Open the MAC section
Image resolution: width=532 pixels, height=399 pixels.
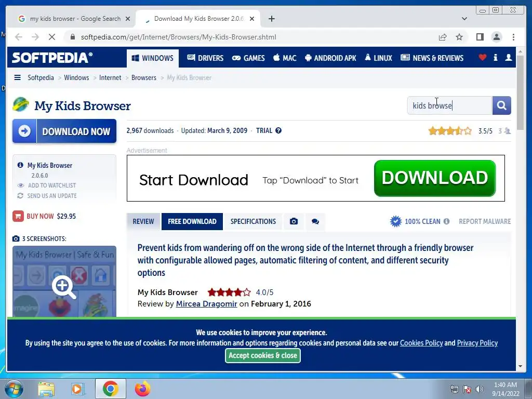[285, 58]
